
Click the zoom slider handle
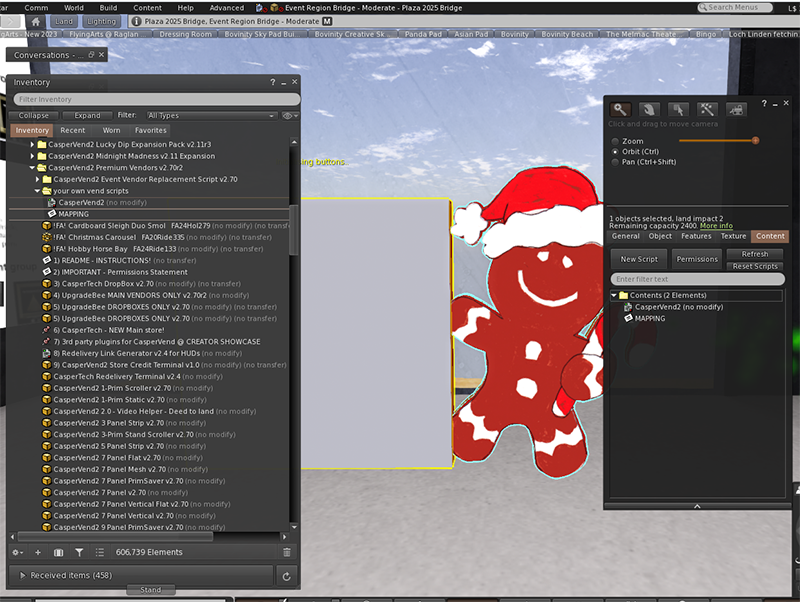(x=755, y=141)
